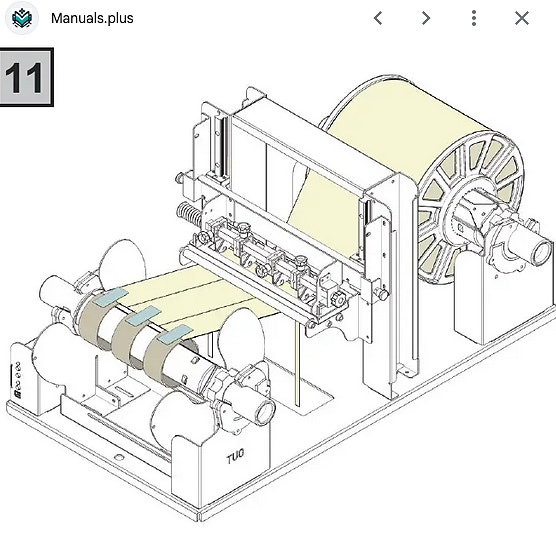Click the step 11 number badge

(27, 77)
